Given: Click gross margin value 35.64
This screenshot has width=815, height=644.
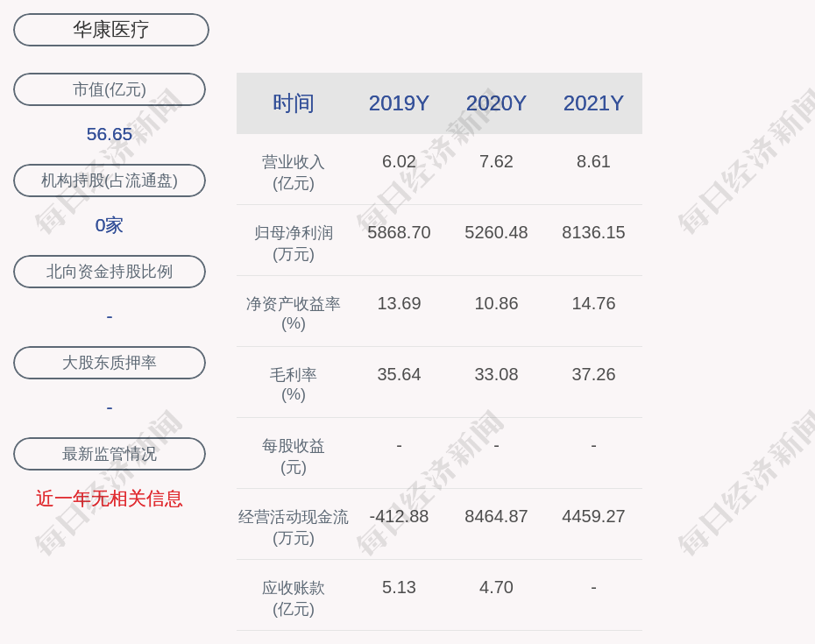Looking at the screenshot, I should pos(400,374).
